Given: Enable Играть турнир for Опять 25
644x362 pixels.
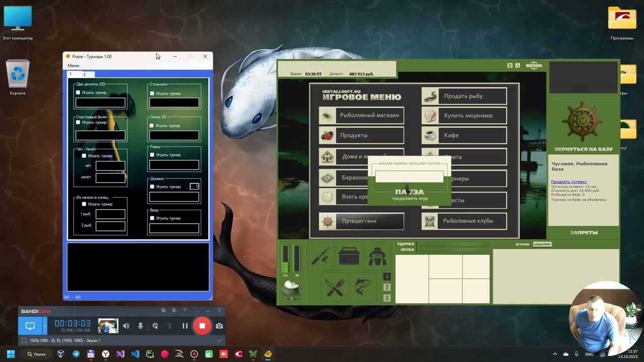Looking at the screenshot, I should [x=152, y=126].
